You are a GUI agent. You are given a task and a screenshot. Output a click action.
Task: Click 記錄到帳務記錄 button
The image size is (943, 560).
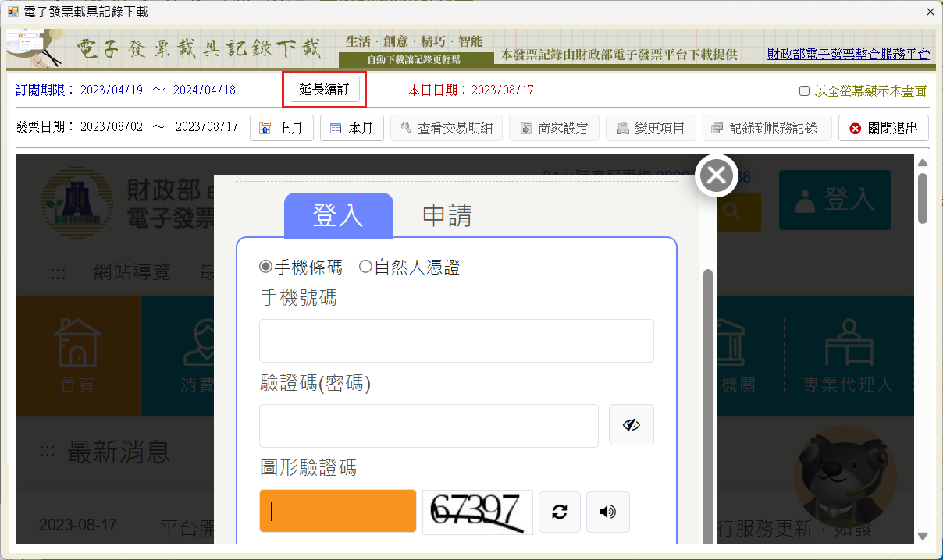767,128
